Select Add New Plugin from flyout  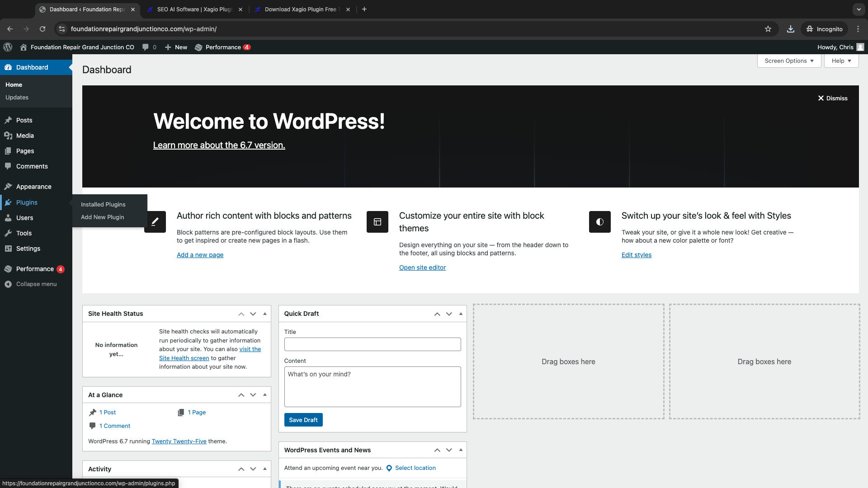tap(102, 217)
